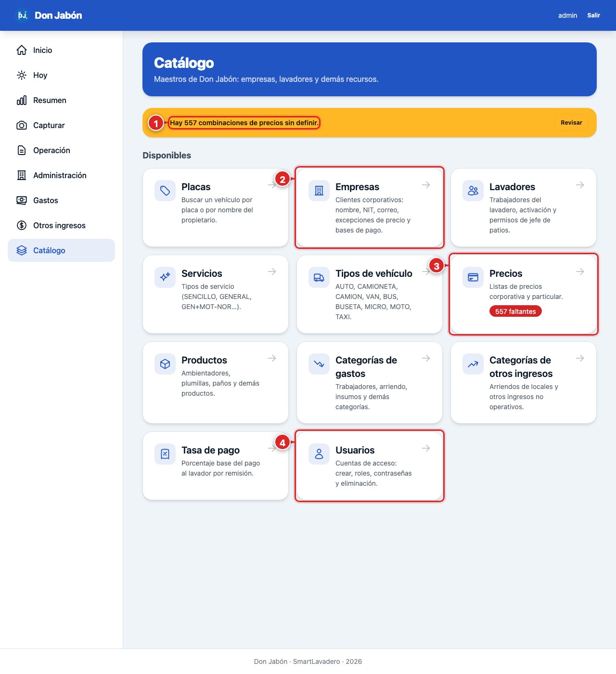Open the Categorías de gastos trend-down icon
Viewport: 616px width, 674px height.
[x=319, y=364]
